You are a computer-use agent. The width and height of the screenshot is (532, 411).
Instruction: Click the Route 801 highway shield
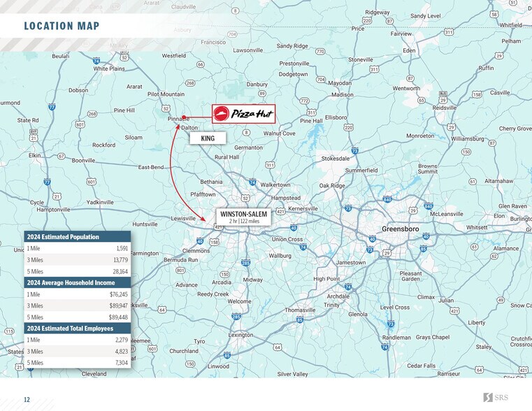pyautogui.click(x=180, y=271)
